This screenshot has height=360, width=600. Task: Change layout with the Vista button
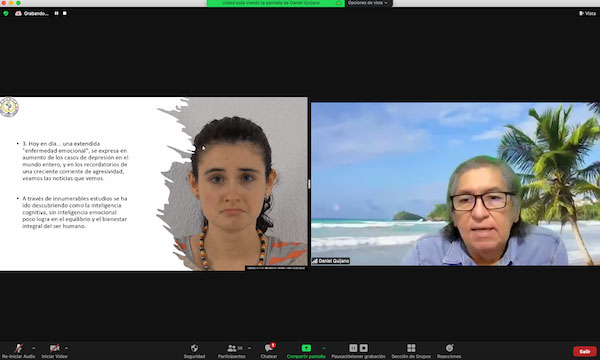pyautogui.click(x=588, y=13)
